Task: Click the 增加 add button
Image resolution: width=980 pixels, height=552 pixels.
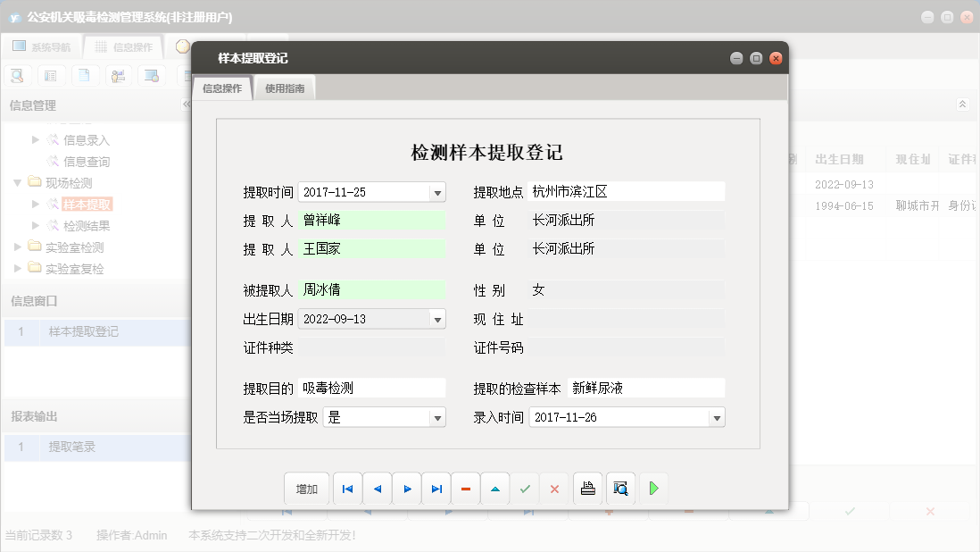Action: 307,489
